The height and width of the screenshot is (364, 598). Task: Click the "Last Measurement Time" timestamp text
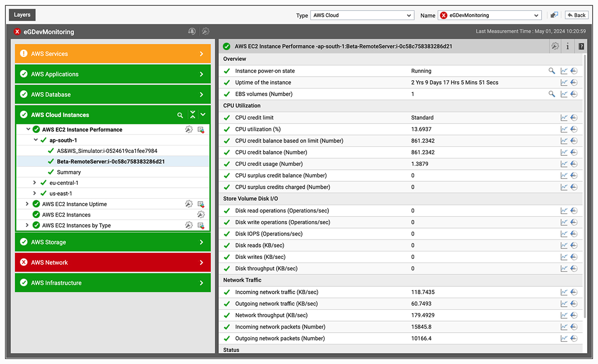tap(531, 31)
